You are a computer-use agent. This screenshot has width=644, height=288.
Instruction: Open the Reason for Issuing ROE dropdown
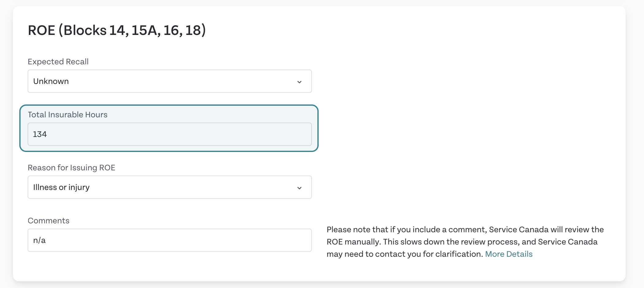click(169, 187)
